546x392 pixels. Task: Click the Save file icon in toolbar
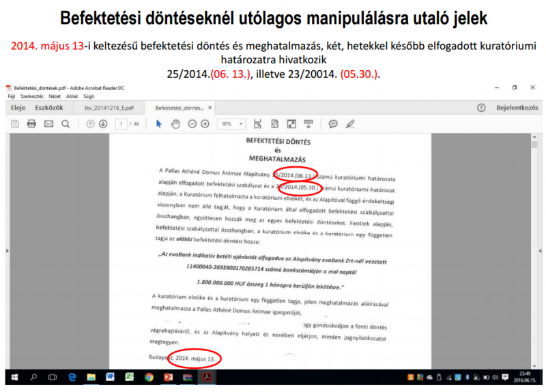coord(15,124)
